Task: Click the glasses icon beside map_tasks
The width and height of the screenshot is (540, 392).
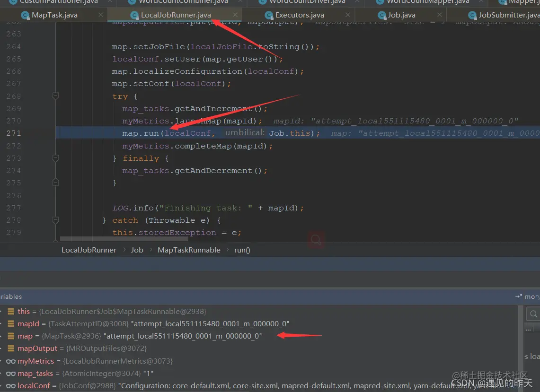Action: point(11,374)
